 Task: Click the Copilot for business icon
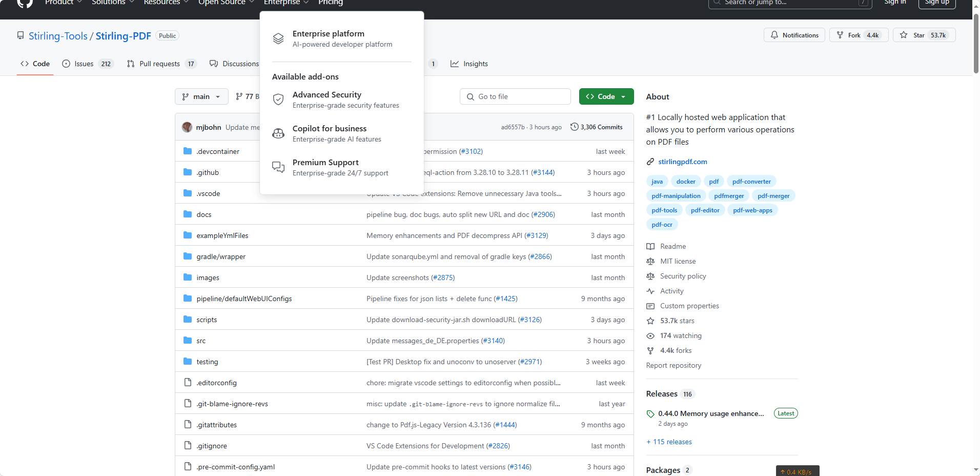tap(278, 134)
